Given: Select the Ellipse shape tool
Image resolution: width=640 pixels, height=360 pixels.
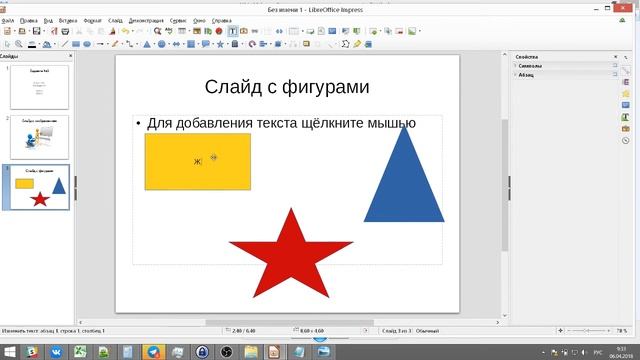Looking at the screenshot, I should pos(87,44).
